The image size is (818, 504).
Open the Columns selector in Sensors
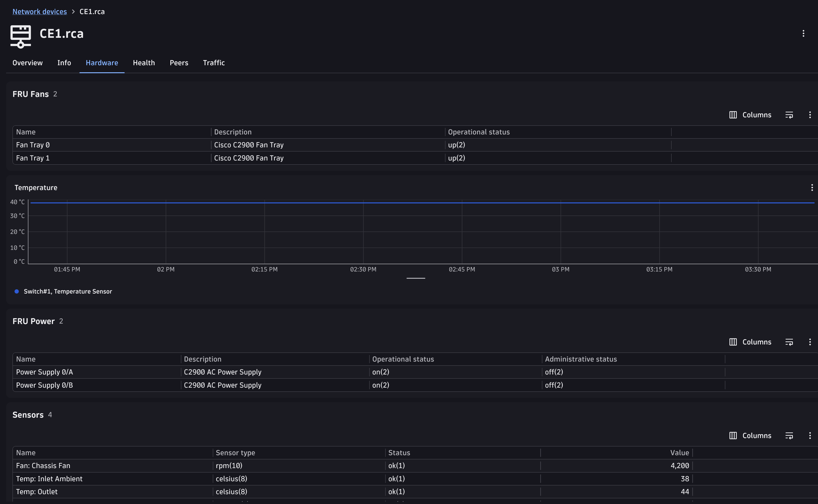pos(750,435)
